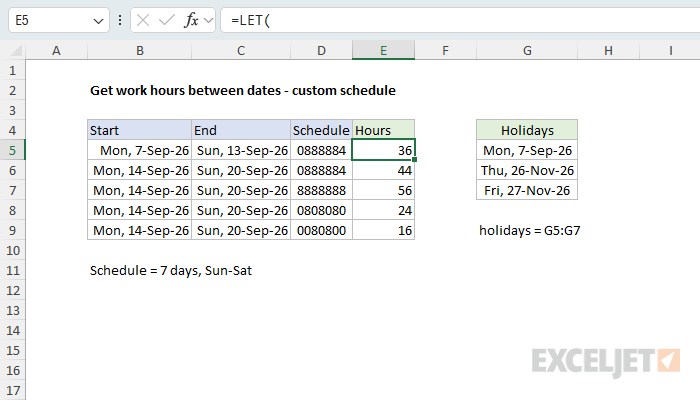700x400 pixels.
Task: Click the Cancel (X) formula icon
Action: click(x=143, y=20)
